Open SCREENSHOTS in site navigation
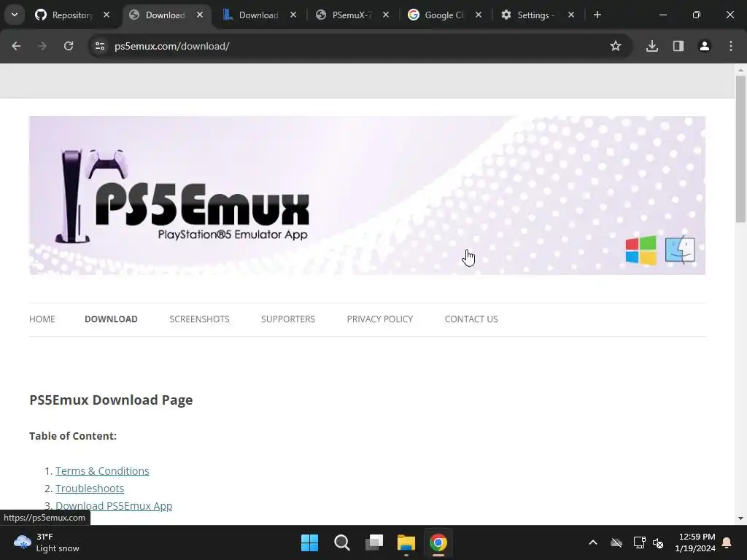 (x=199, y=319)
